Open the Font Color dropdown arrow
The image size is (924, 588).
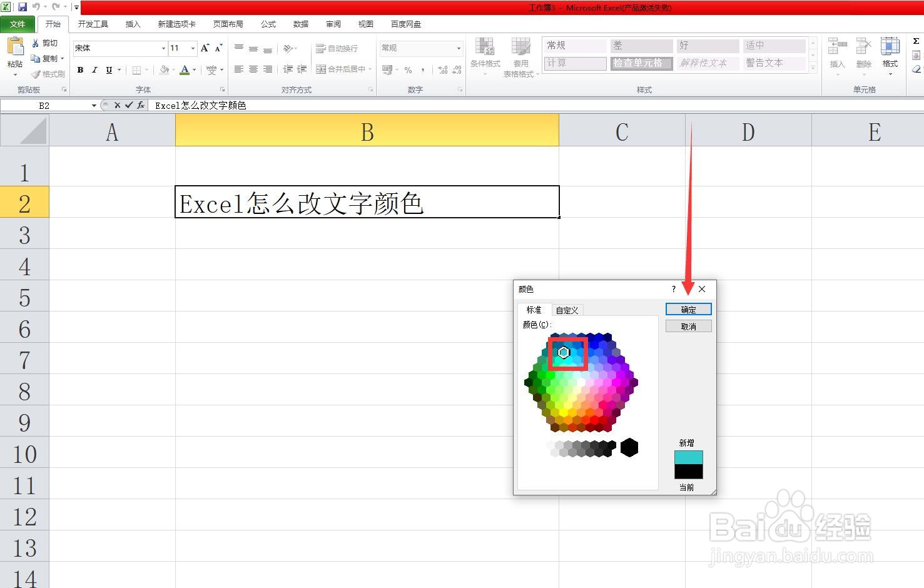[x=194, y=70]
